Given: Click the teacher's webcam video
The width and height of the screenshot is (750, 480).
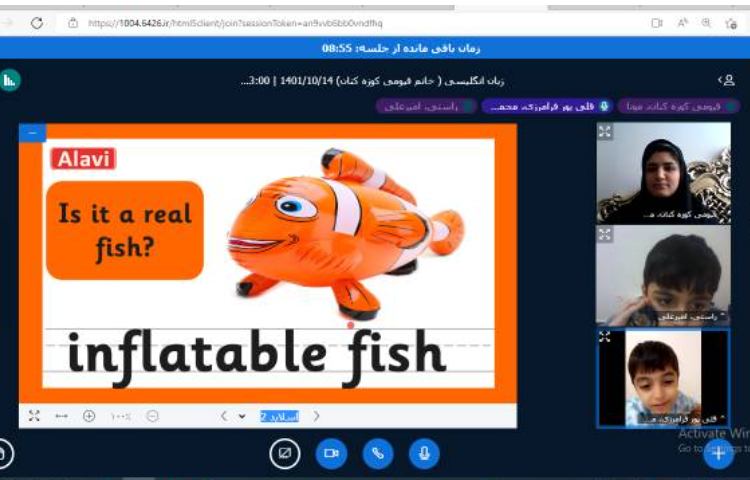Looking at the screenshot, I should 663,173.
